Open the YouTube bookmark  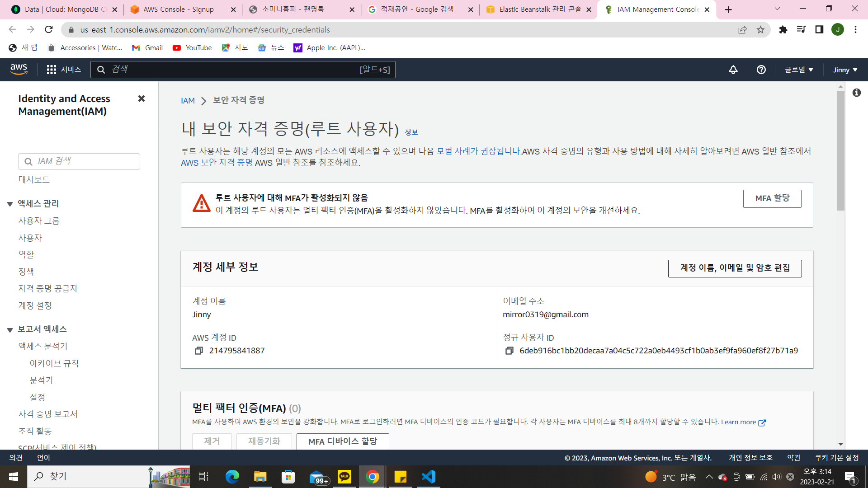point(192,48)
